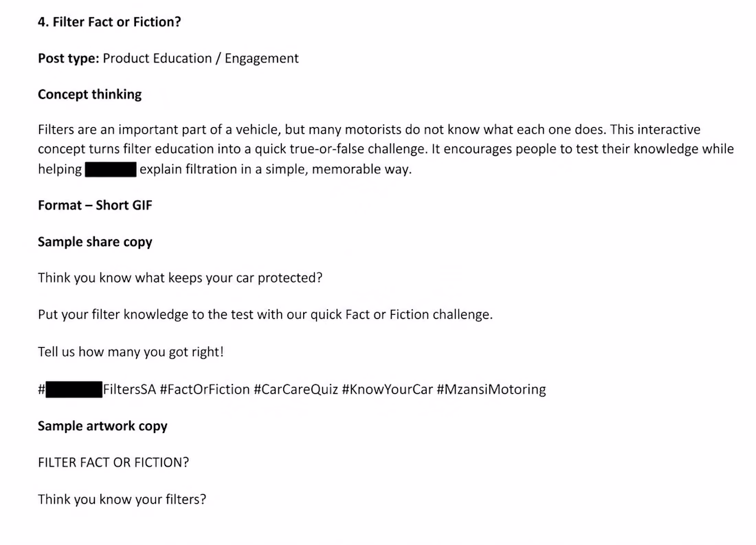Screen dimensions: 756x545
Task: Click the #CarCareQuiz hashtag
Action: [x=296, y=389]
